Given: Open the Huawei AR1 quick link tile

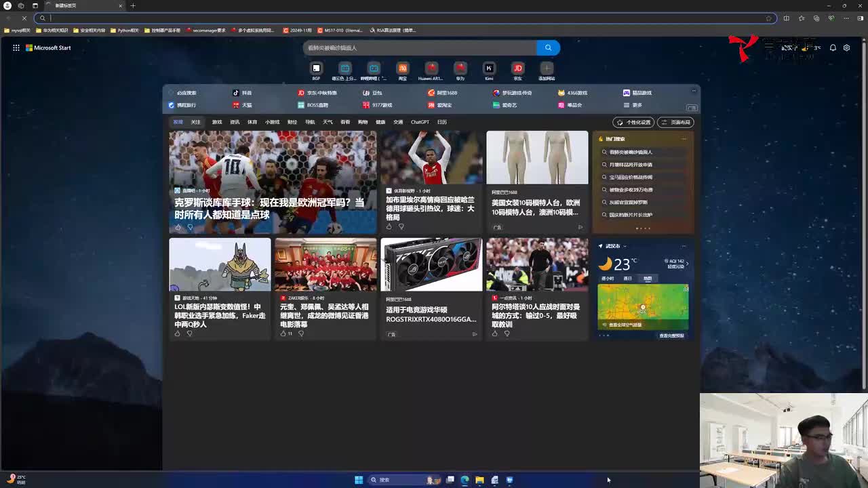Looking at the screenshot, I should coord(431,71).
